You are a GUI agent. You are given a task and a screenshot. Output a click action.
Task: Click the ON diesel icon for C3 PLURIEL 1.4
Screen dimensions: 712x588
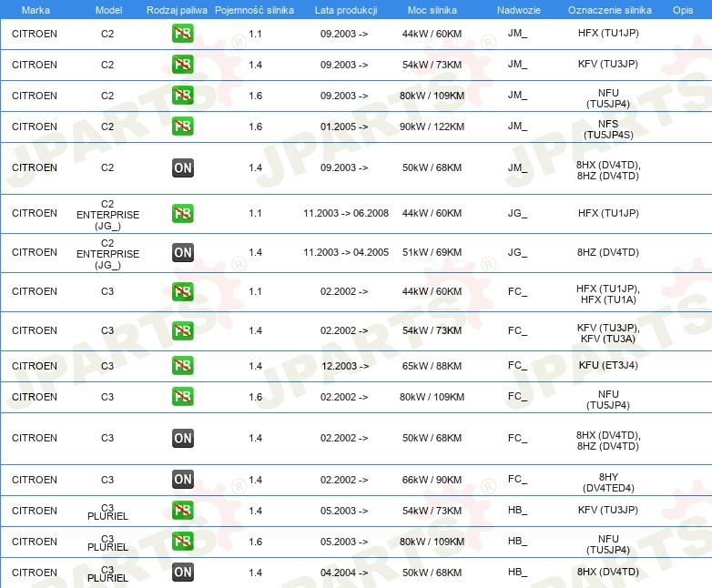click(182, 573)
